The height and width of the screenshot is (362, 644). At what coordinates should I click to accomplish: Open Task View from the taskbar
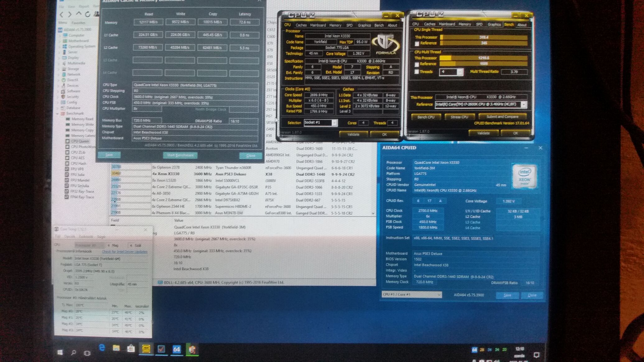87,353
